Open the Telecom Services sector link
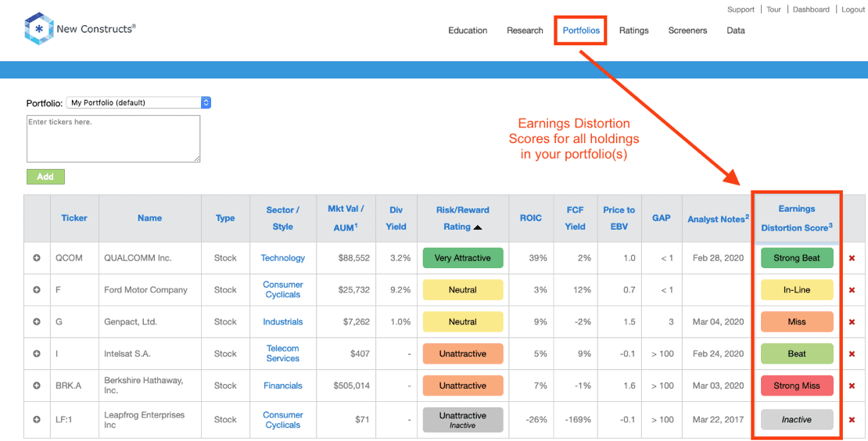Screen dimensions: 868x441 283,353
